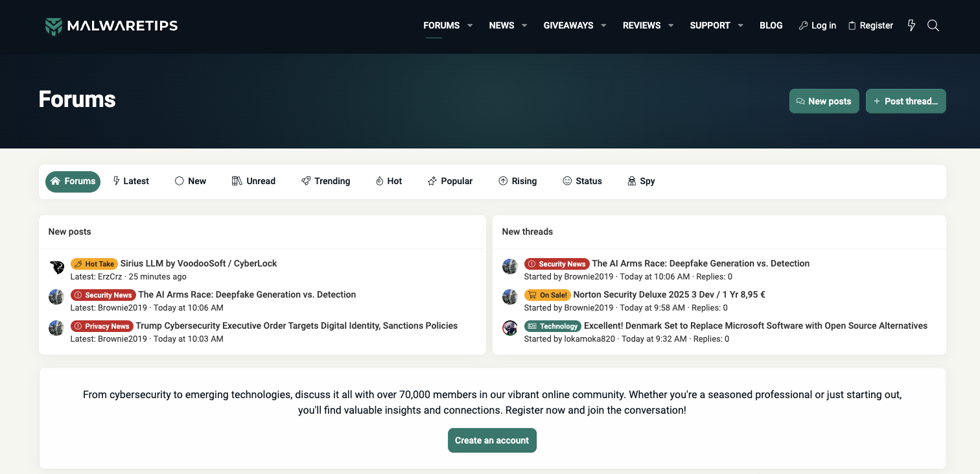Click Brownie2019 avatar beside Norton thread
Viewport: 980px width, 474px height.
[x=510, y=298]
